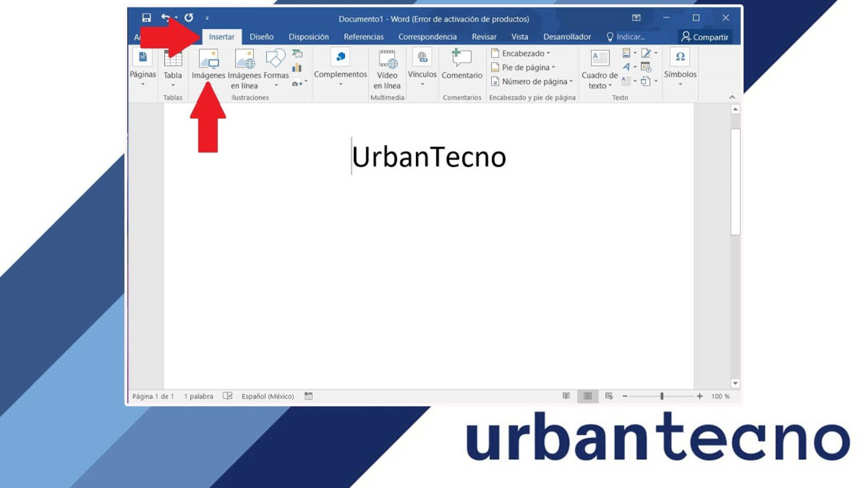This screenshot has height=488, width=868.
Task: Open Ribbon Display Options icon in title bar
Action: tap(637, 18)
